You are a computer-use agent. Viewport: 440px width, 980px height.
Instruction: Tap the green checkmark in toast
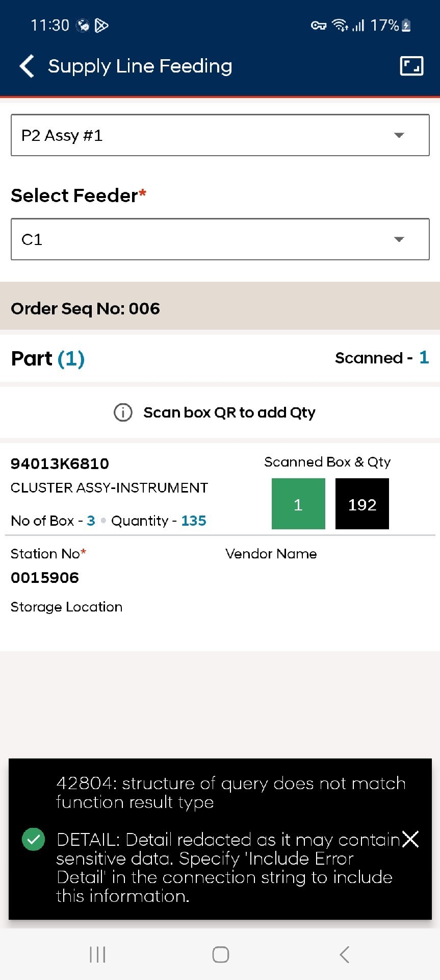click(34, 839)
